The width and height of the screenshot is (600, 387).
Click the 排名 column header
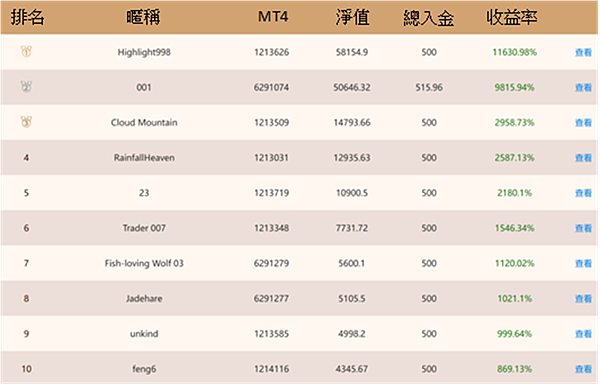click(x=28, y=17)
